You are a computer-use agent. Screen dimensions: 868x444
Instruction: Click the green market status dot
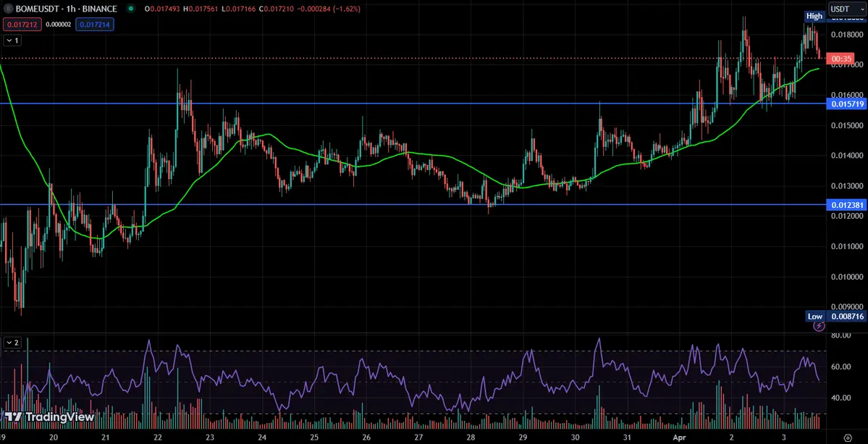coord(130,9)
